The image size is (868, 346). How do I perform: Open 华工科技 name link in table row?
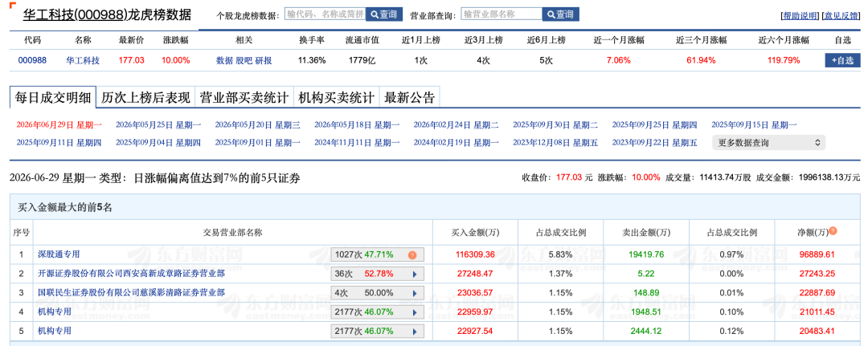tap(83, 61)
